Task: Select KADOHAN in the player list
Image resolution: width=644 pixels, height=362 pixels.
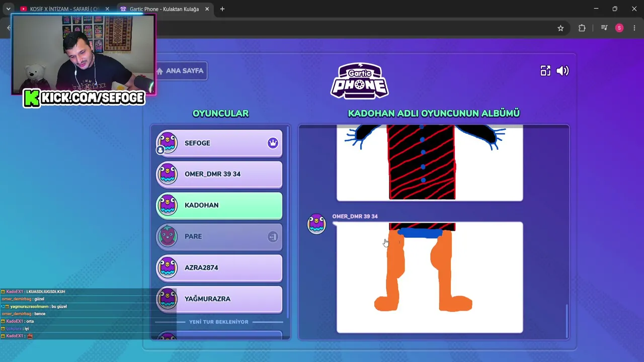Action: [x=219, y=206]
